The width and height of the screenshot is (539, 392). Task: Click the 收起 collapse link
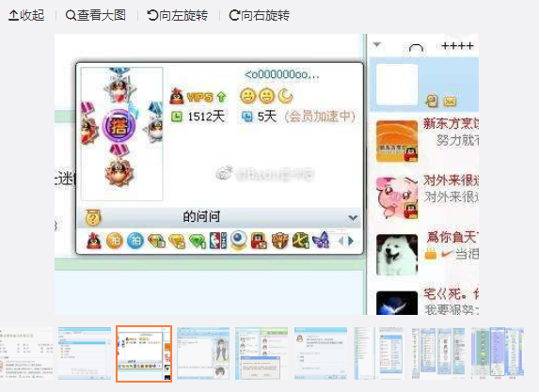[26, 15]
